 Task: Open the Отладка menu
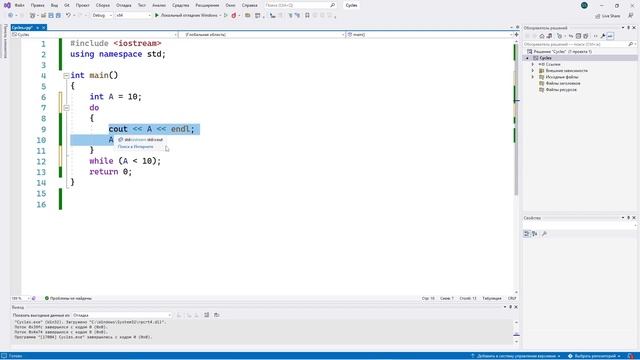pyautogui.click(x=124, y=5)
